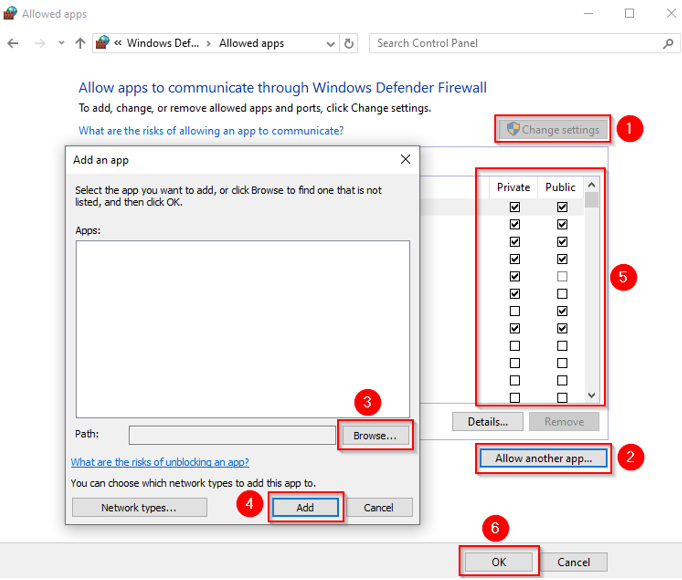Toggle the first Public checkbox

[x=562, y=207]
